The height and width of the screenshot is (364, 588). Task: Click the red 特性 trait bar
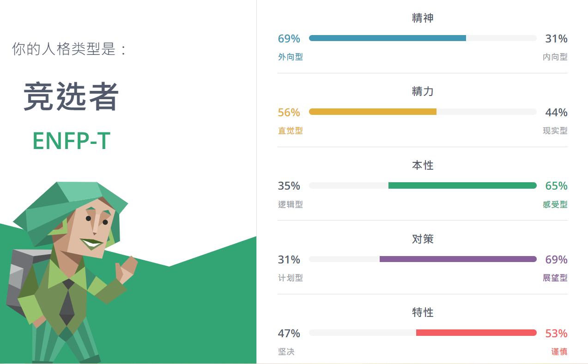pos(476,333)
